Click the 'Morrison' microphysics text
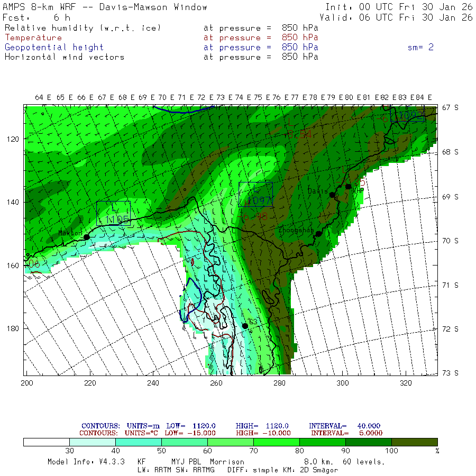The height and width of the screenshot is (476, 476). 227,462
